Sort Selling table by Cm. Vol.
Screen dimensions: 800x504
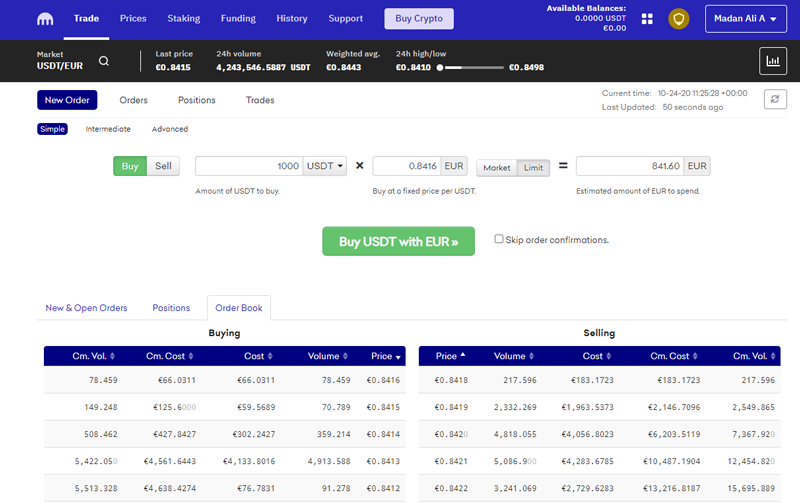(754, 356)
